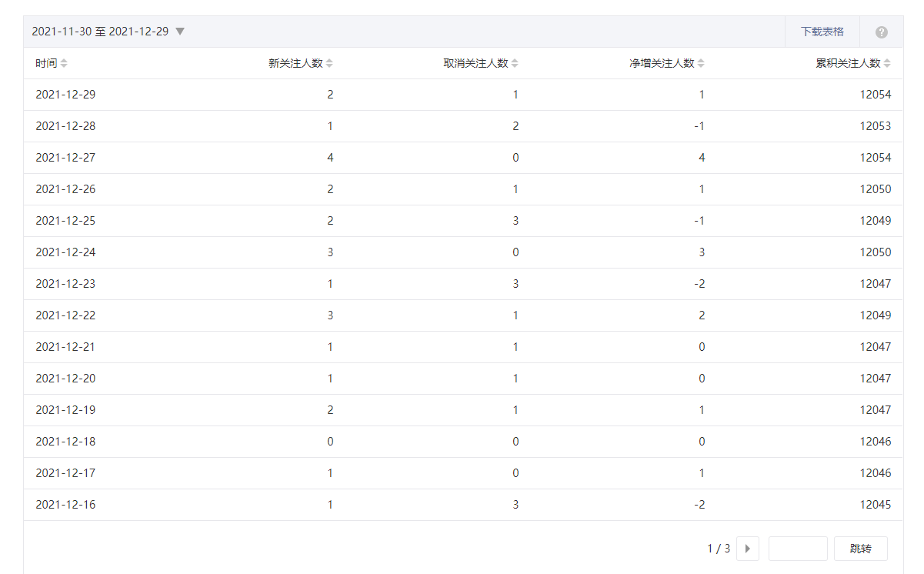The width and height of the screenshot is (924, 574).
Task: Open date range dropdown triangle
Action: point(180,32)
